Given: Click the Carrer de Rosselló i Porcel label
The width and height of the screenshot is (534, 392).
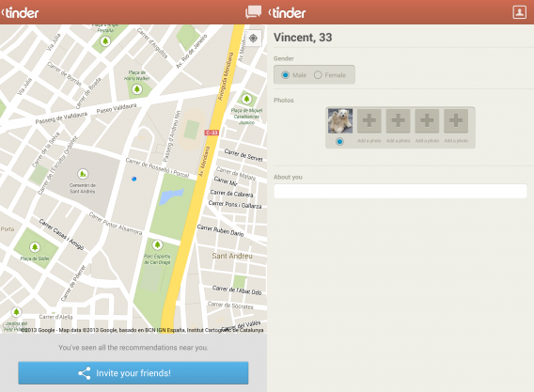Looking at the screenshot, I should pyautogui.click(x=157, y=167).
